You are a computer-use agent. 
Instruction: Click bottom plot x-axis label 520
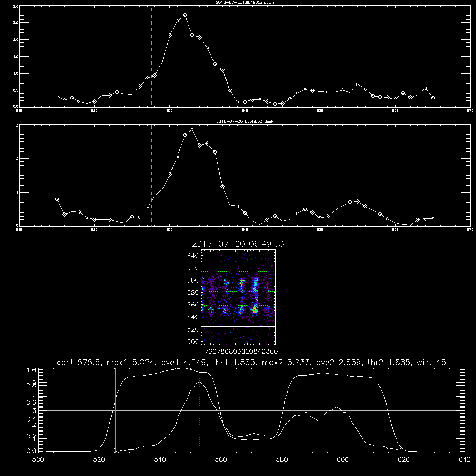pyautogui.click(x=99, y=460)
